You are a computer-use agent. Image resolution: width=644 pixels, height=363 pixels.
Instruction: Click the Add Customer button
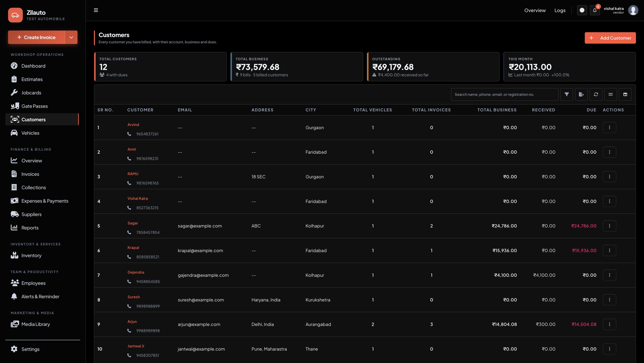click(x=610, y=38)
